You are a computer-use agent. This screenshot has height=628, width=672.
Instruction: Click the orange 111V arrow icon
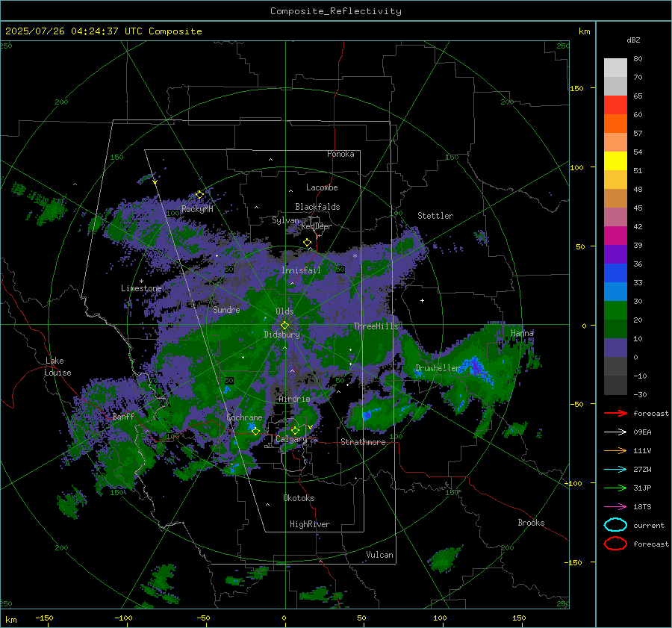click(615, 450)
